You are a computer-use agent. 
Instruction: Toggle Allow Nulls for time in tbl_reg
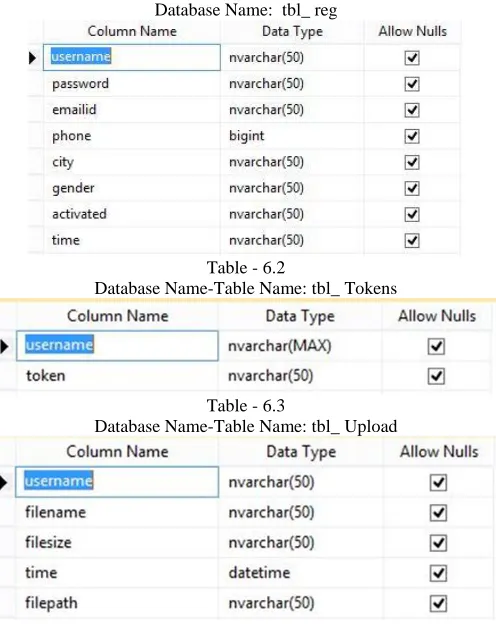point(412,241)
